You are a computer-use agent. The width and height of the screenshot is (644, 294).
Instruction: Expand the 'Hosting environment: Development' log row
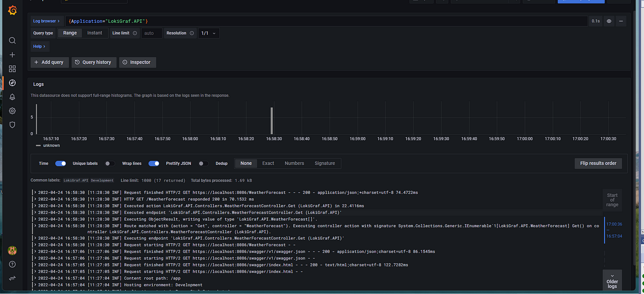35,285
